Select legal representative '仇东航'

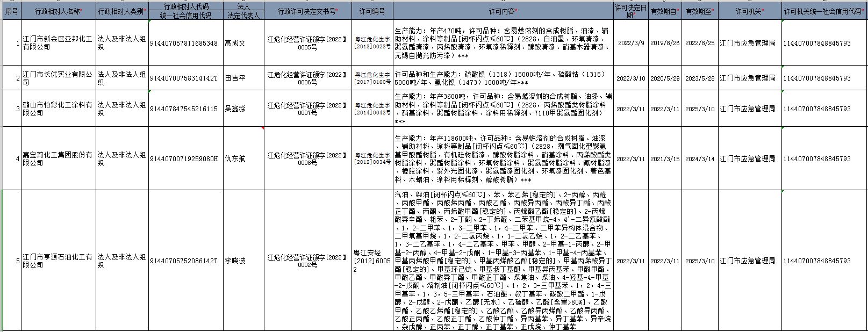[243, 158]
